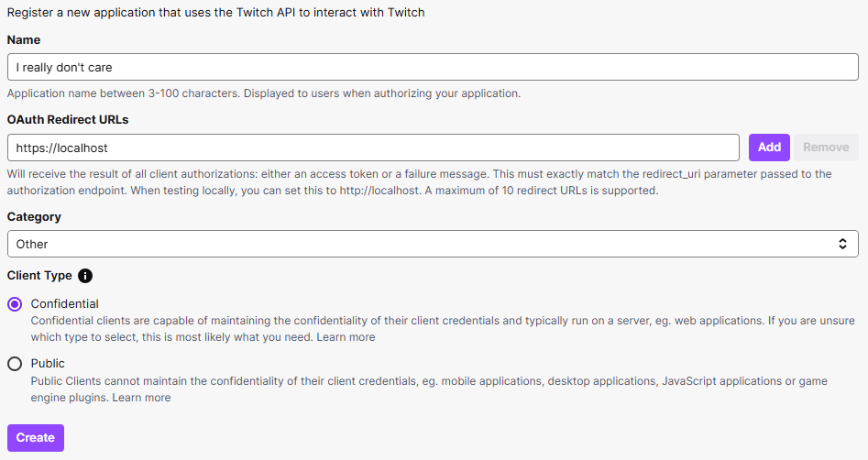Focus the OAuth Redirect URLs field
The height and width of the screenshot is (460, 868).
[373, 148]
